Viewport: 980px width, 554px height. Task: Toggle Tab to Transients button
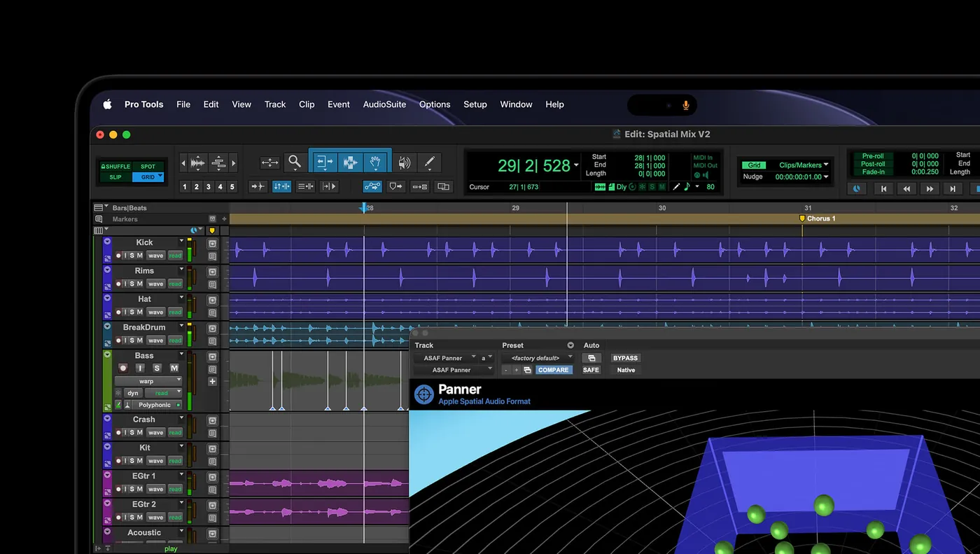pyautogui.click(x=258, y=186)
